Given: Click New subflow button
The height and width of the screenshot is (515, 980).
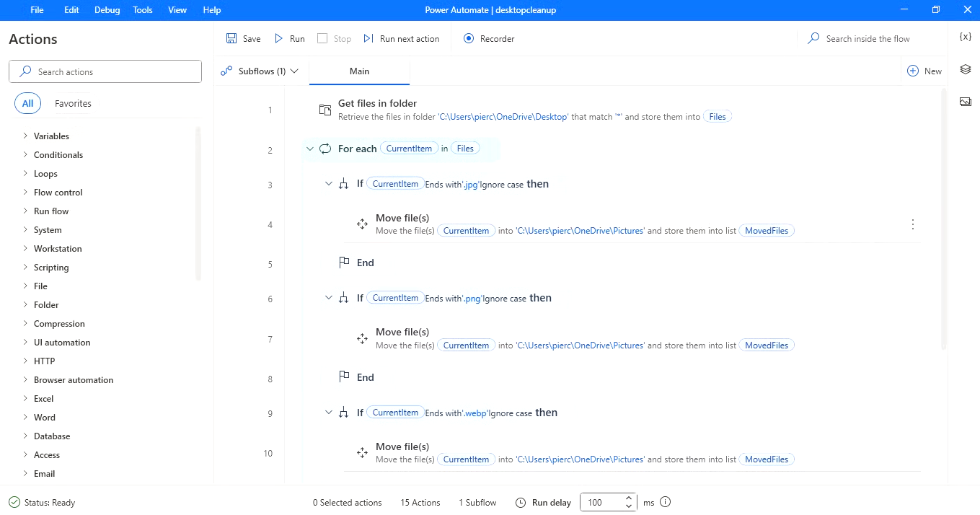Looking at the screenshot, I should [x=924, y=71].
